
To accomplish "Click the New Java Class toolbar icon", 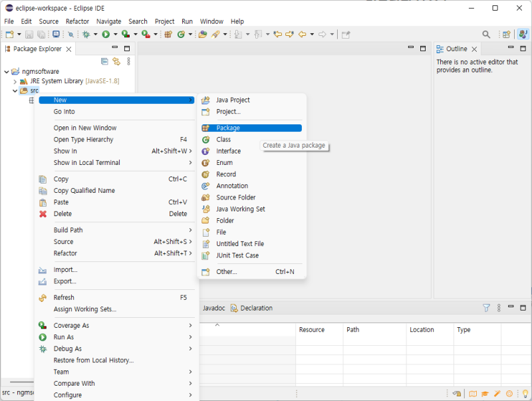I will (181, 35).
